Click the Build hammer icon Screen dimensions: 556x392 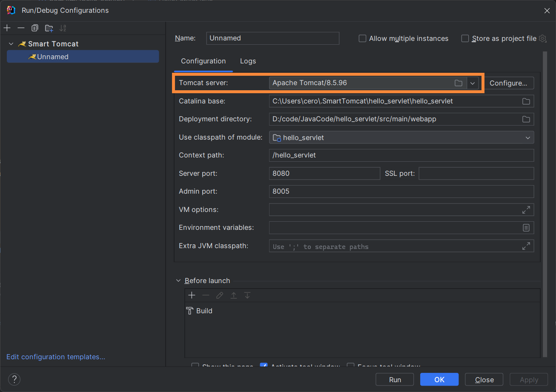(190, 311)
